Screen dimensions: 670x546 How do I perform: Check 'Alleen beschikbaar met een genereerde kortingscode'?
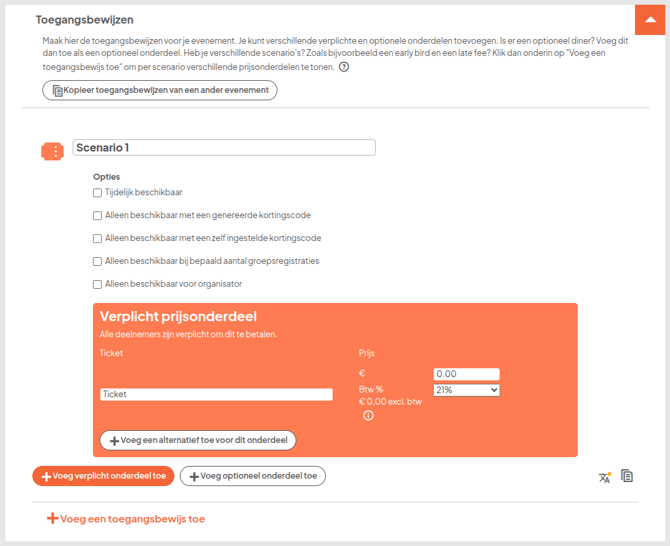pos(97,215)
